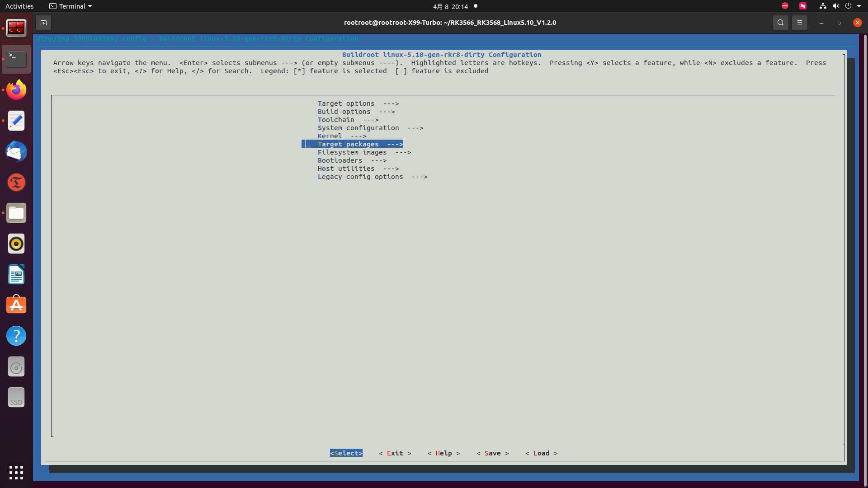Click the terminal search magnifier icon
Screen dimensions: 868x488
point(780,23)
